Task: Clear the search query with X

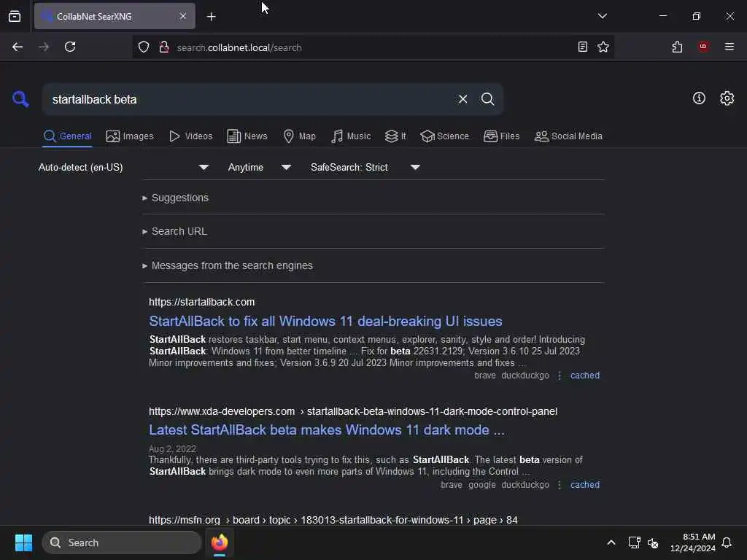Action: click(462, 99)
